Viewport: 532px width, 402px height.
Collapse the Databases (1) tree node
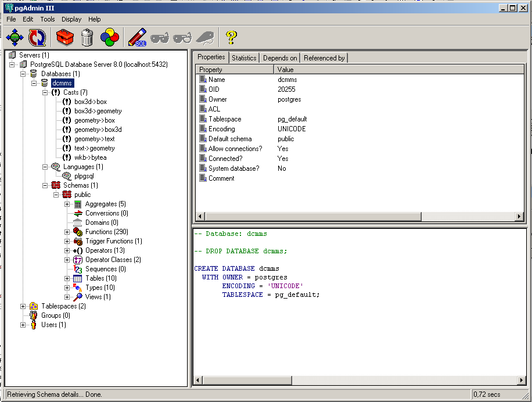coord(23,74)
